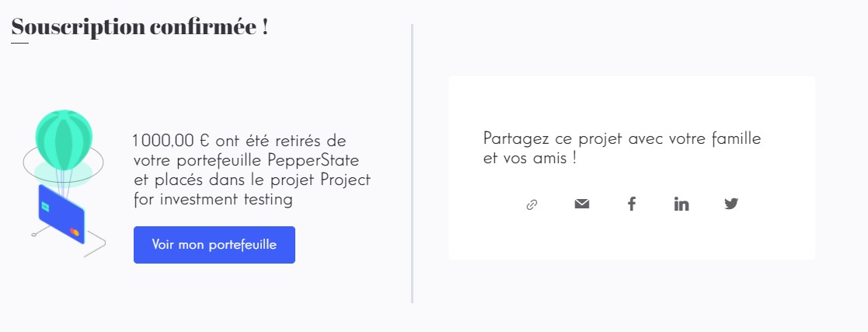
Task: Select the PepperState word in the confirmation message
Action: click(314, 161)
